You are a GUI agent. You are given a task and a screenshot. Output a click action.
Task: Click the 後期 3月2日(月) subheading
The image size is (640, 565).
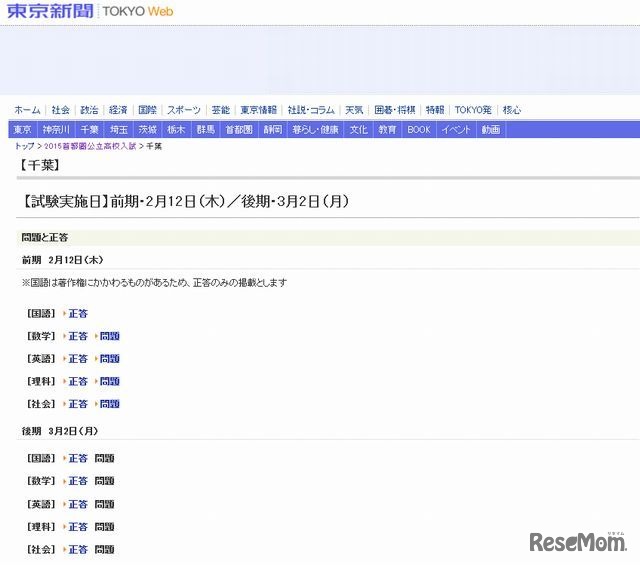[x=60, y=431]
